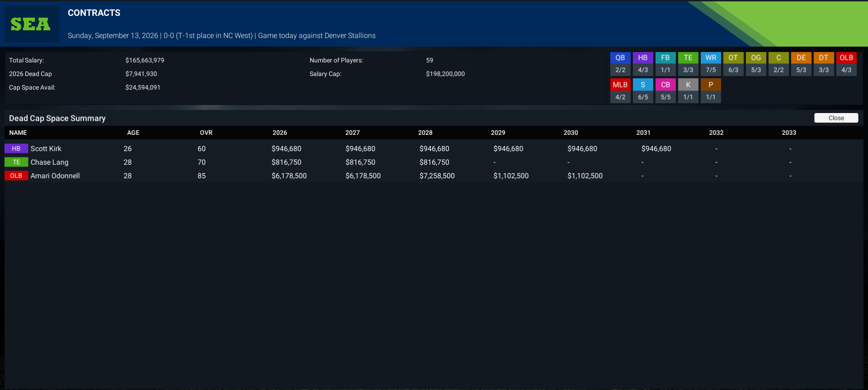Click the QB position badge
This screenshot has height=390, width=868.
pyautogui.click(x=620, y=58)
